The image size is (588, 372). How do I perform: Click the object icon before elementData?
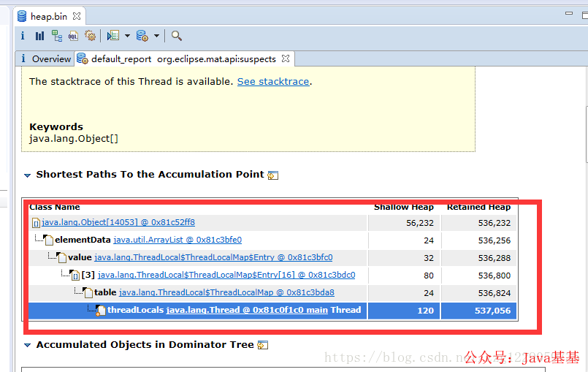click(x=48, y=240)
